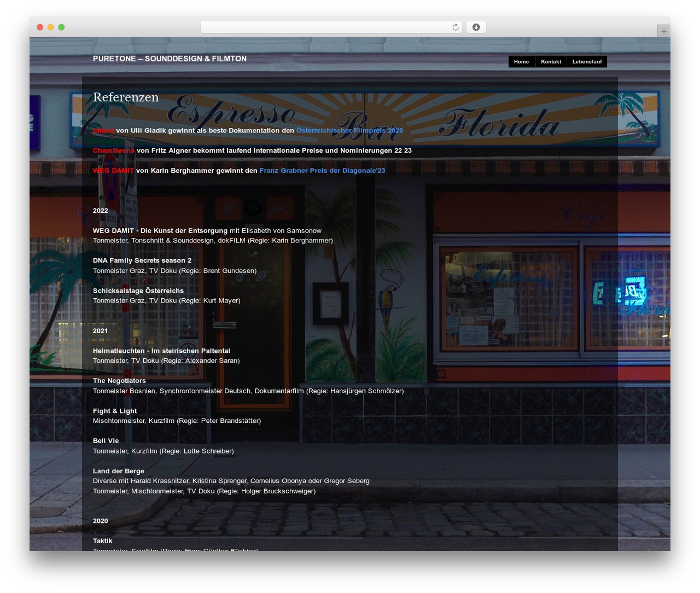Close the browser window with the red button

coord(40,27)
